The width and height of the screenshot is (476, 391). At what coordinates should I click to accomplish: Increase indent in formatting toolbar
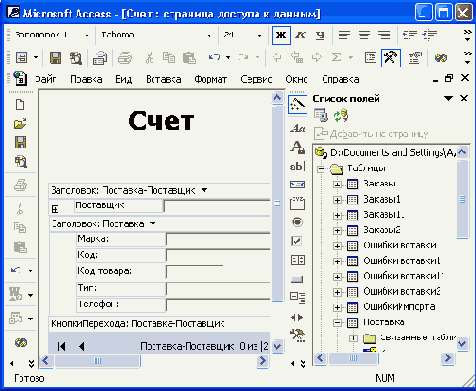click(430, 35)
